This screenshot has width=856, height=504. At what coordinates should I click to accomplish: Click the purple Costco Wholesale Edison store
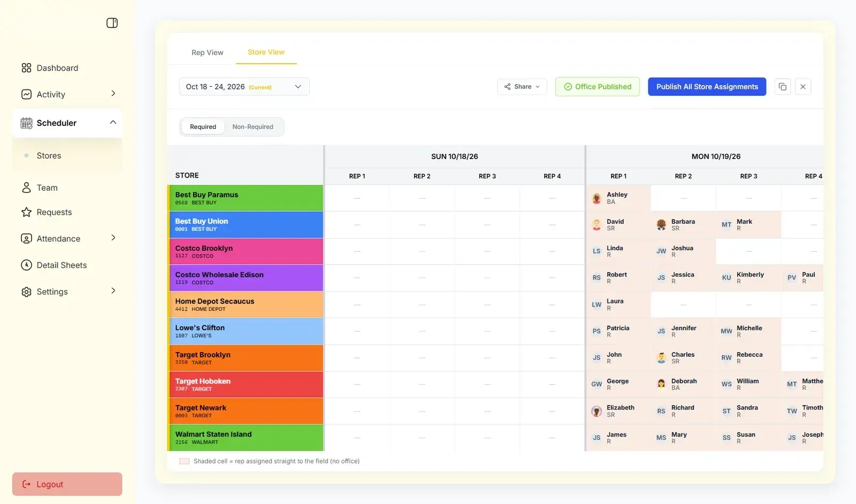246,278
